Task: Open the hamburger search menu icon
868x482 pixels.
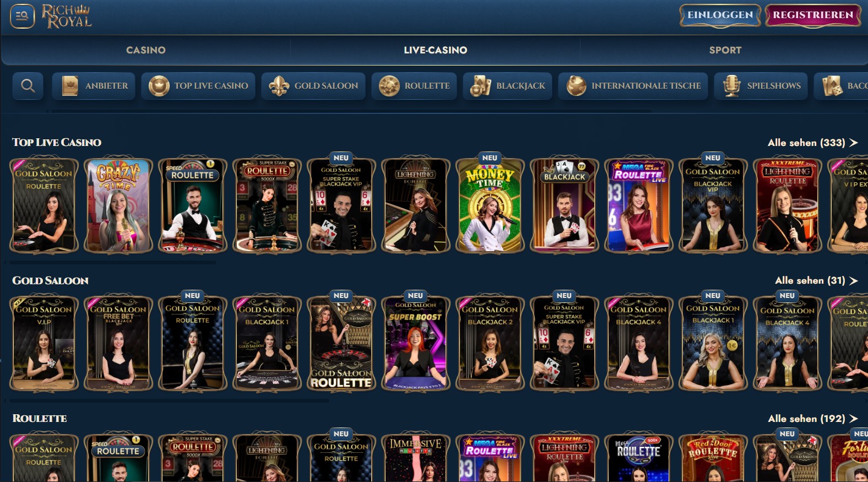Action: pyautogui.click(x=23, y=15)
